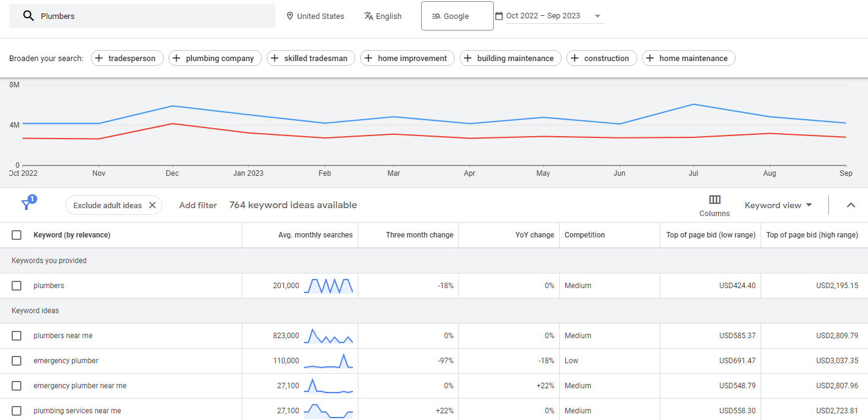Viewport: 868px width, 420px height.
Task: Click plumbers near me trend sparkline
Action: (328, 336)
